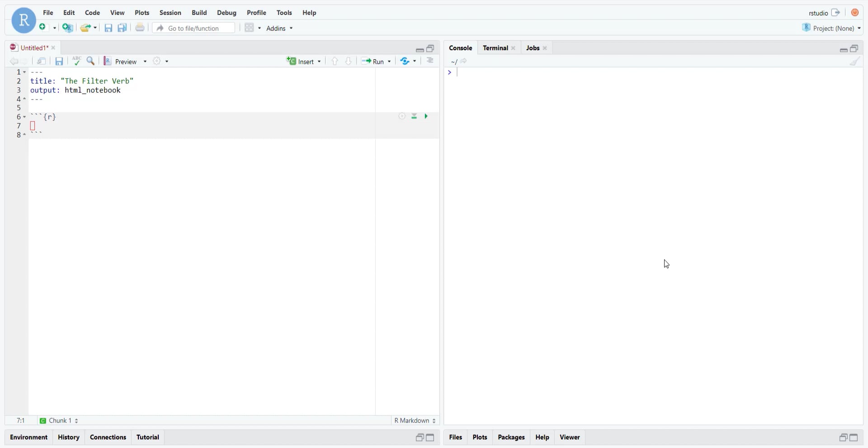868x448 pixels.
Task: Open document options gear
Action: pyautogui.click(x=157, y=61)
